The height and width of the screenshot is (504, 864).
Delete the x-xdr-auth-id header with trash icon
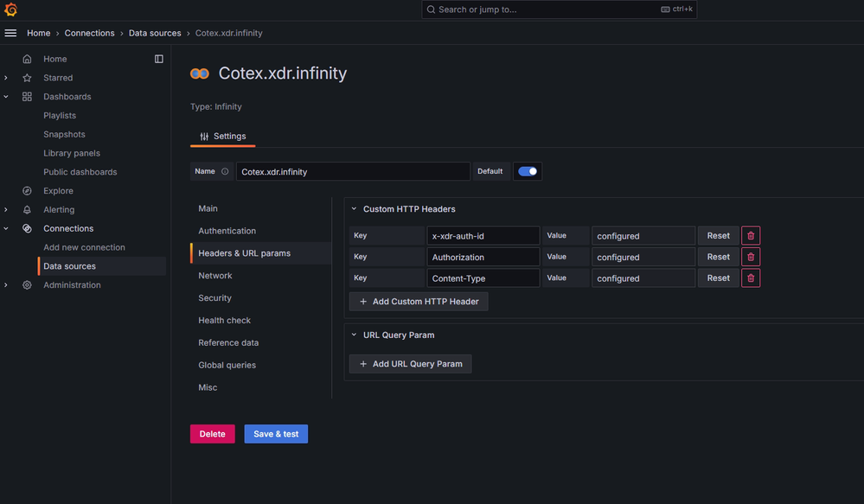751,235
